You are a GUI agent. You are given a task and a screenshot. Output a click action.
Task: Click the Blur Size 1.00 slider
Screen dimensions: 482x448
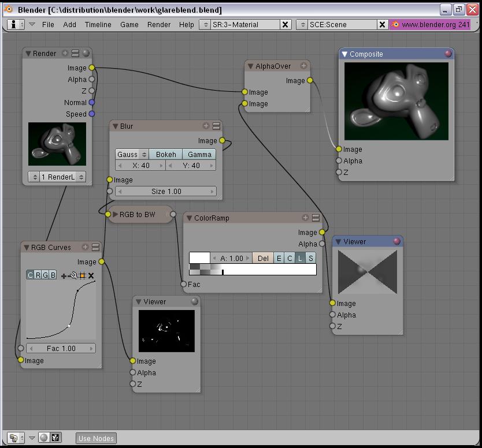pyautogui.click(x=166, y=191)
